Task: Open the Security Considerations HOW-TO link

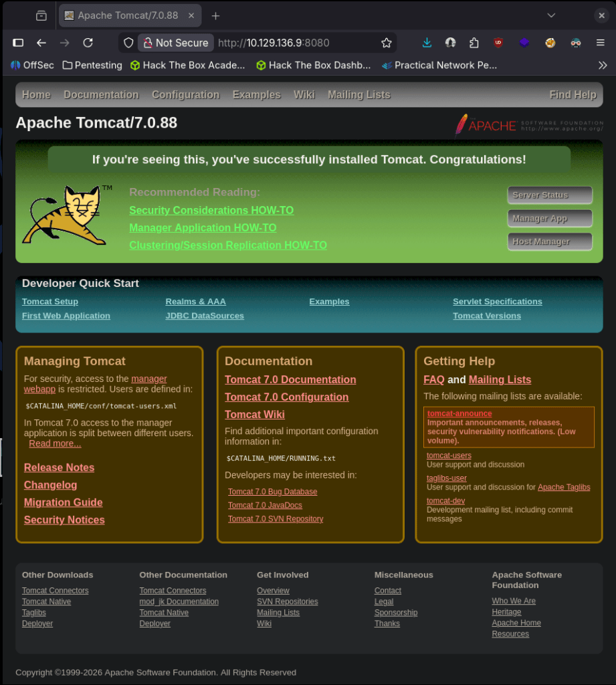Action: tap(211, 210)
